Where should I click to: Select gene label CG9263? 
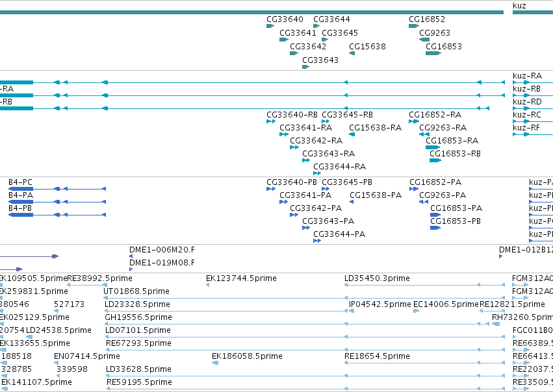click(435, 32)
